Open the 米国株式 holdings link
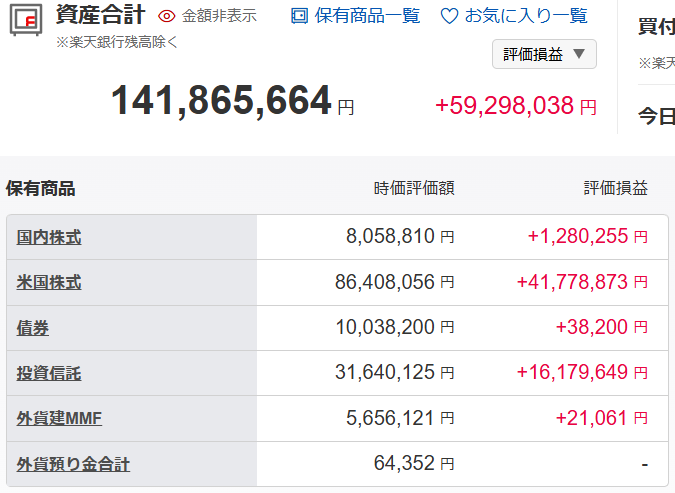Viewport: 675px width, 493px height. click(49, 283)
